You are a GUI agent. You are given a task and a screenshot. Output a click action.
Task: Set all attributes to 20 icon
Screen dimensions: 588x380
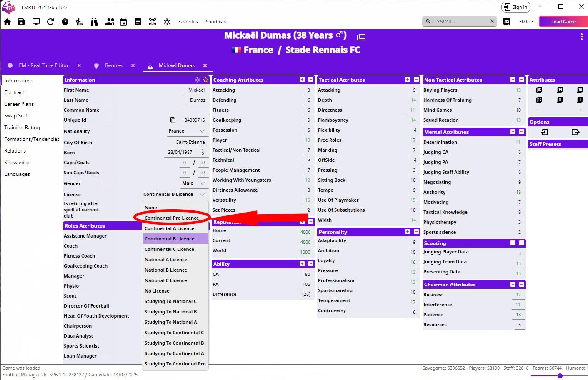click(x=539, y=90)
